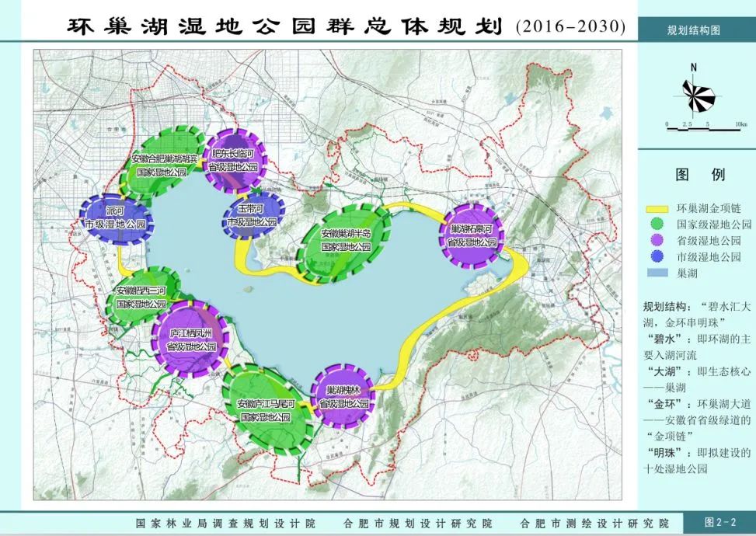Select the 玉带河市级湿地公园 circle marker
This screenshot has width=756, height=536.
point(252,215)
